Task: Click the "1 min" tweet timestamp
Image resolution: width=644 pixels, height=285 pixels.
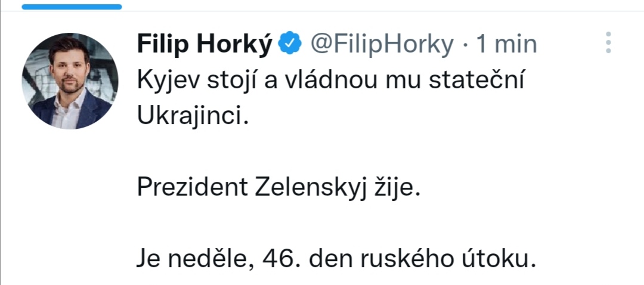Action: point(507,44)
